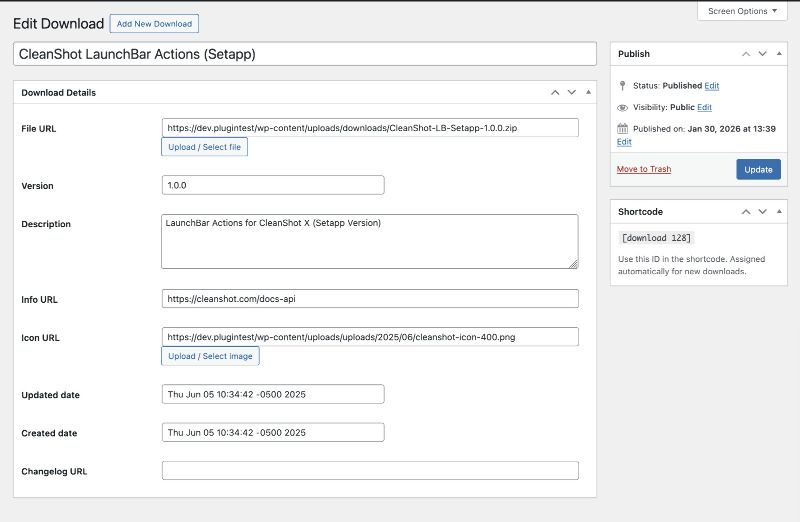Click Upload / Select image button
The width and height of the screenshot is (800, 522).
pos(210,356)
